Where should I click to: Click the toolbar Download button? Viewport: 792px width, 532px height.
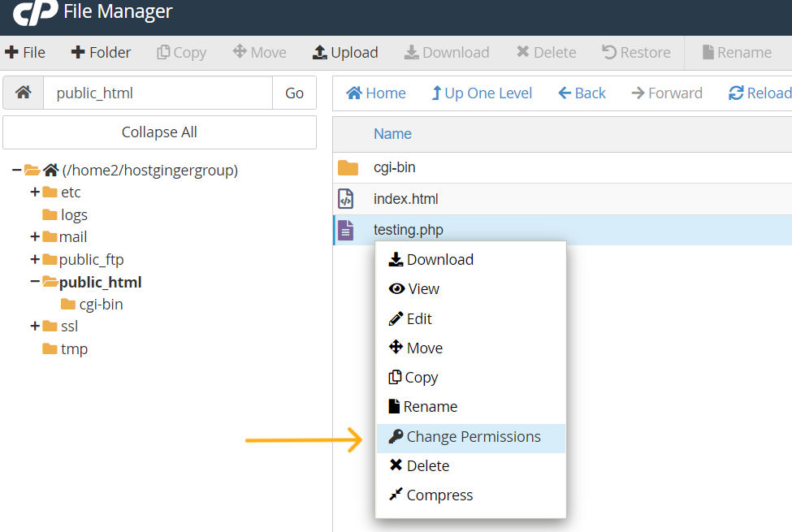pyautogui.click(x=447, y=52)
